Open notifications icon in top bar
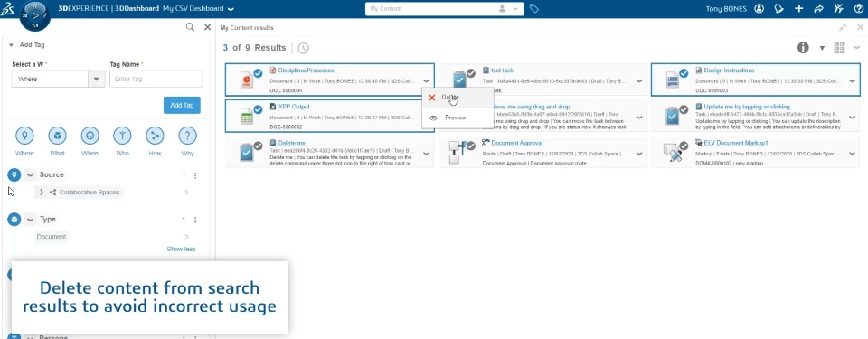868x339 pixels. pos(778,8)
